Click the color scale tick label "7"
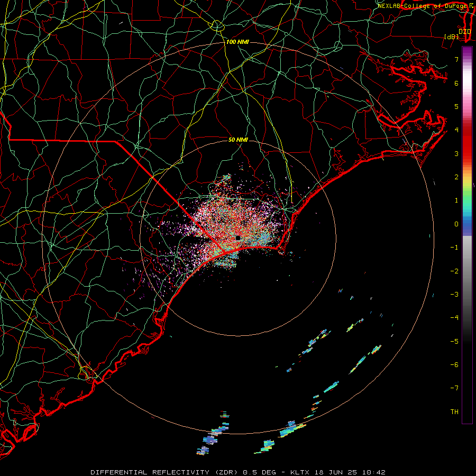 pos(456,59)
